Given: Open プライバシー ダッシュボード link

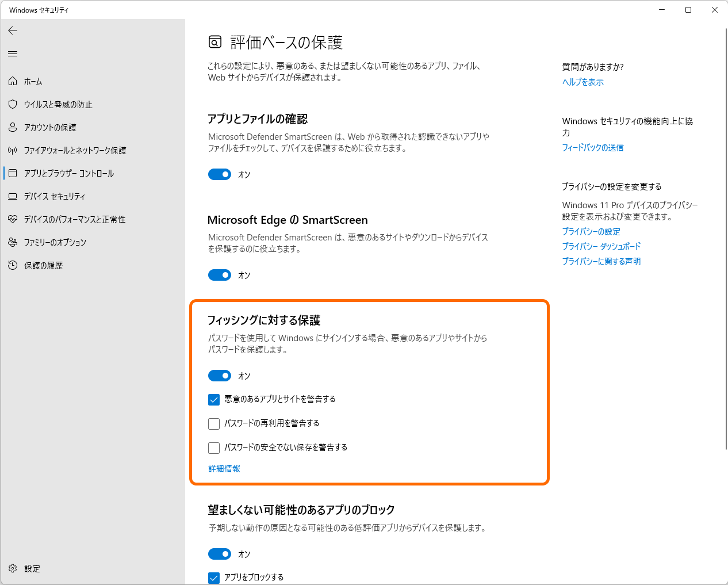Looking at the screenshot, I should [x=601, y=246].
